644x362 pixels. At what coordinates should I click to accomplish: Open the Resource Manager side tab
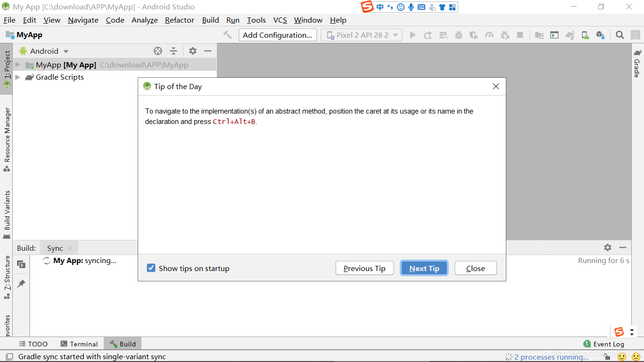click(x=7, y=140)
